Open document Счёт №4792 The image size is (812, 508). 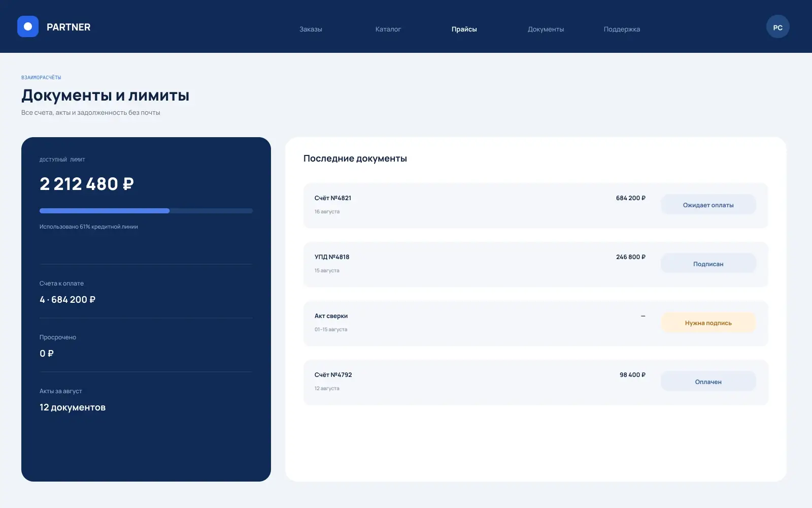point(535,382)
